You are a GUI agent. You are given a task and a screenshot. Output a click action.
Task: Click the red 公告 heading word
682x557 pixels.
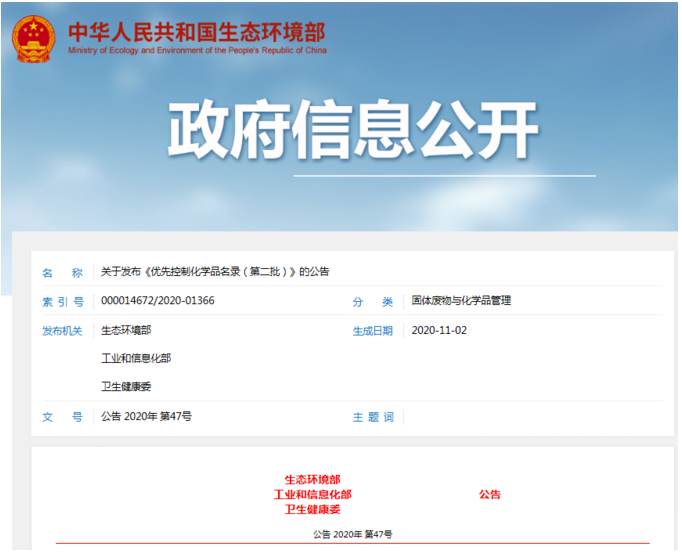click(x=490, y=494)
